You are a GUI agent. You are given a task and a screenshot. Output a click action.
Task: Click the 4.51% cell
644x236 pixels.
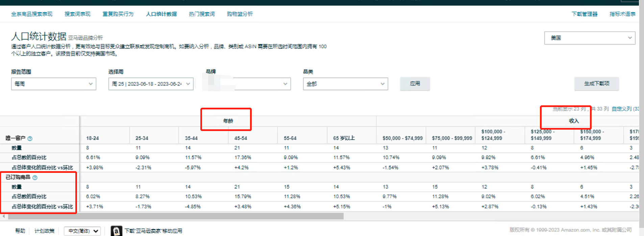pos(587,196)
